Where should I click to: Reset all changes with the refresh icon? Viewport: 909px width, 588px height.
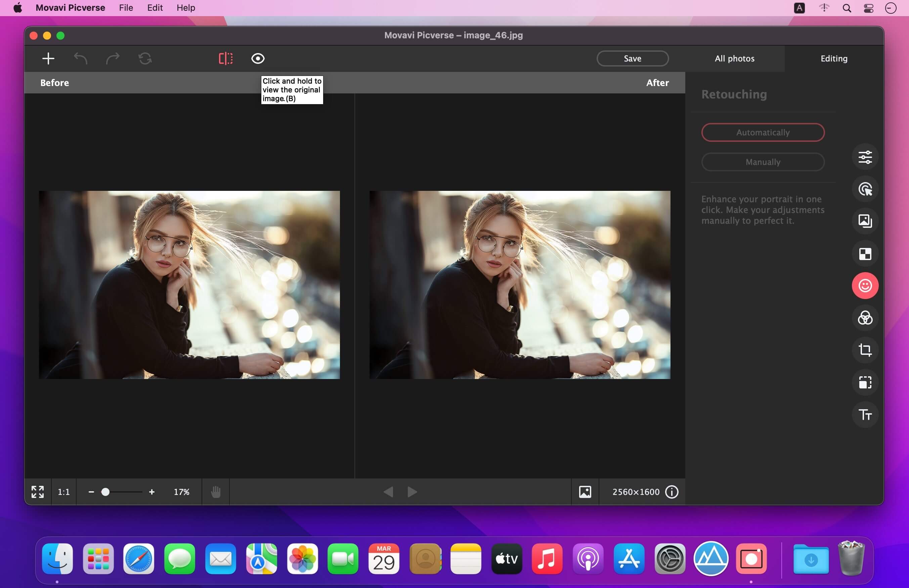(145, 58)
